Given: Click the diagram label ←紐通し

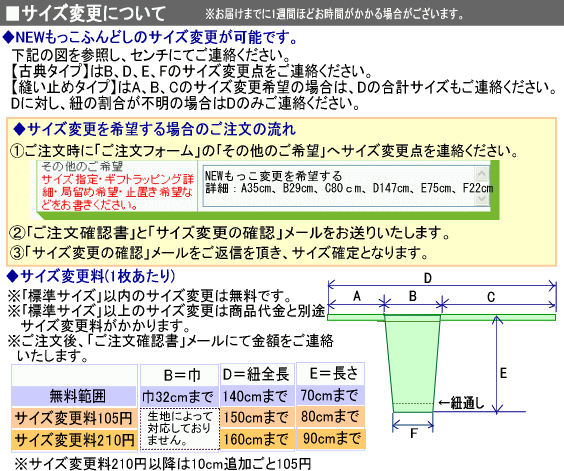Looking at the screenshot, I should [x=461, y=403].
